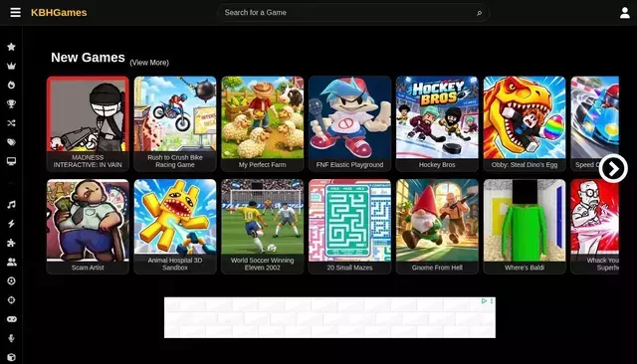Open the crown sidebar icon
This screenshot has height=364, width=637.
(11, 66)
